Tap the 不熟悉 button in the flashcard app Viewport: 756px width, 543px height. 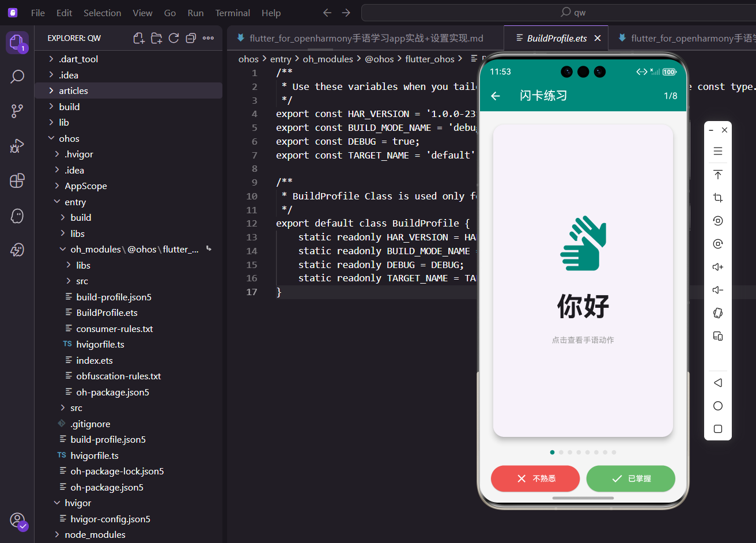535,478
